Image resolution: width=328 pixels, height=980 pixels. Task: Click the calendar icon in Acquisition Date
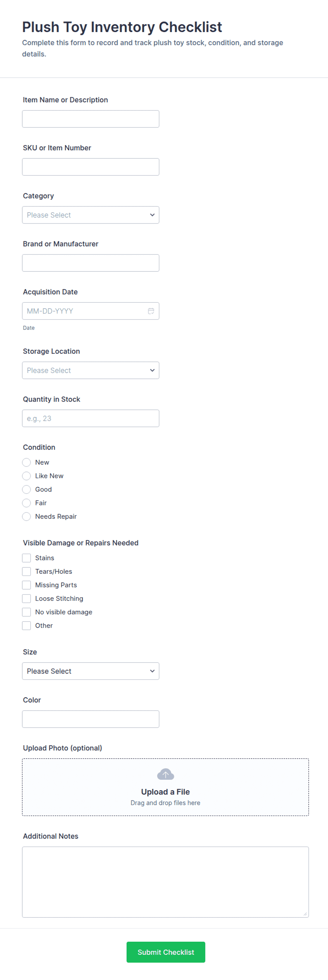[151, 311]
